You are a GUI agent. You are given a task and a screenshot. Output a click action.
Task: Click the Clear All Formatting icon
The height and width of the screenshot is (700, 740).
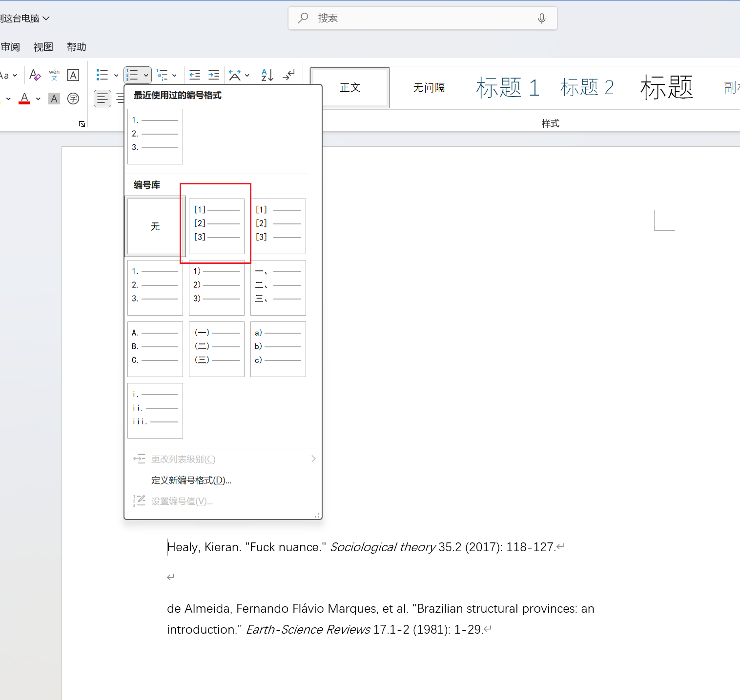point(35,75)
